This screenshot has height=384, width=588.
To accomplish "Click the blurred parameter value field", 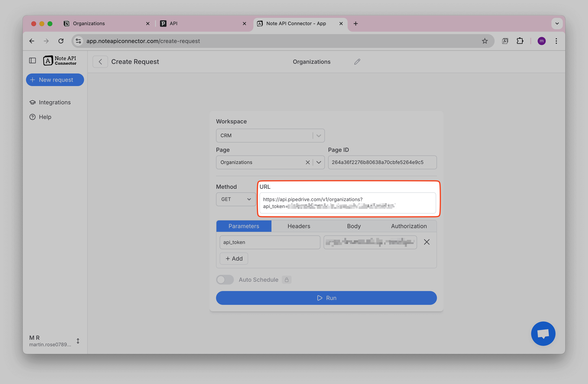I will pyautogui.click(x=370, y=242).
